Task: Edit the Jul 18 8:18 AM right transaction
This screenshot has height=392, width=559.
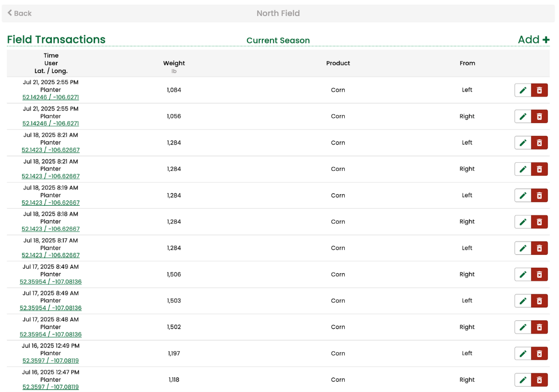Action: tap(523, 222)
